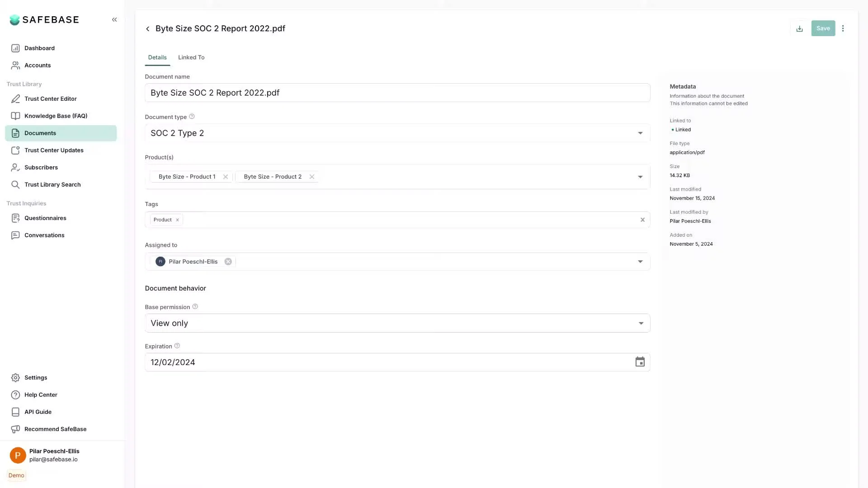Click the Document type help icon
Image resolution: width=868 pixels, height=488 pixels.
(192, 117)
